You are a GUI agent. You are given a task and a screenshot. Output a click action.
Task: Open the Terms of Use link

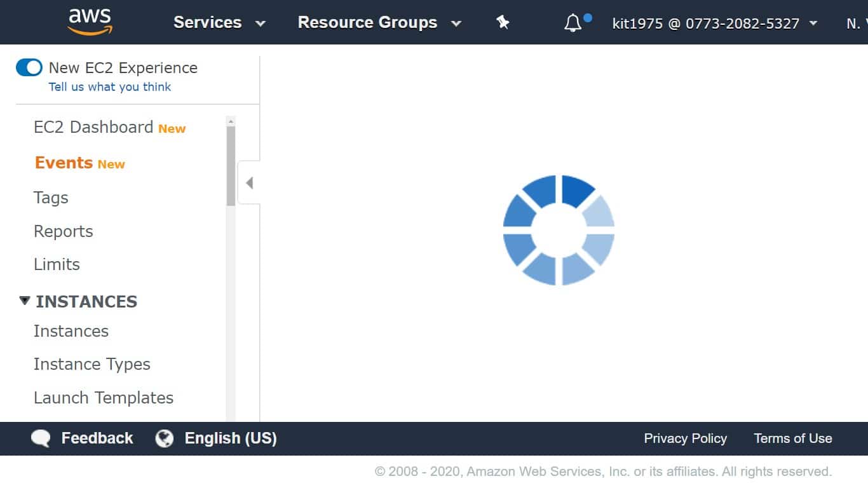coord(793,438)
